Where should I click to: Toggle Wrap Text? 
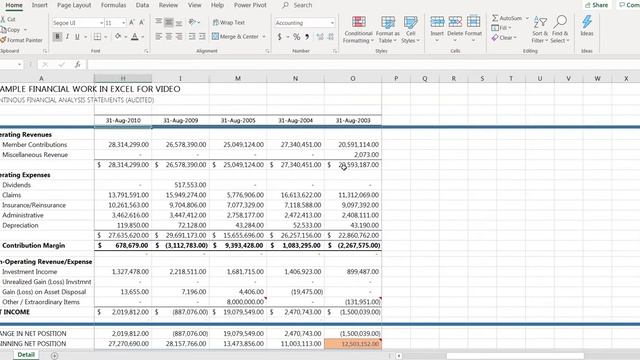coord(229,22)
